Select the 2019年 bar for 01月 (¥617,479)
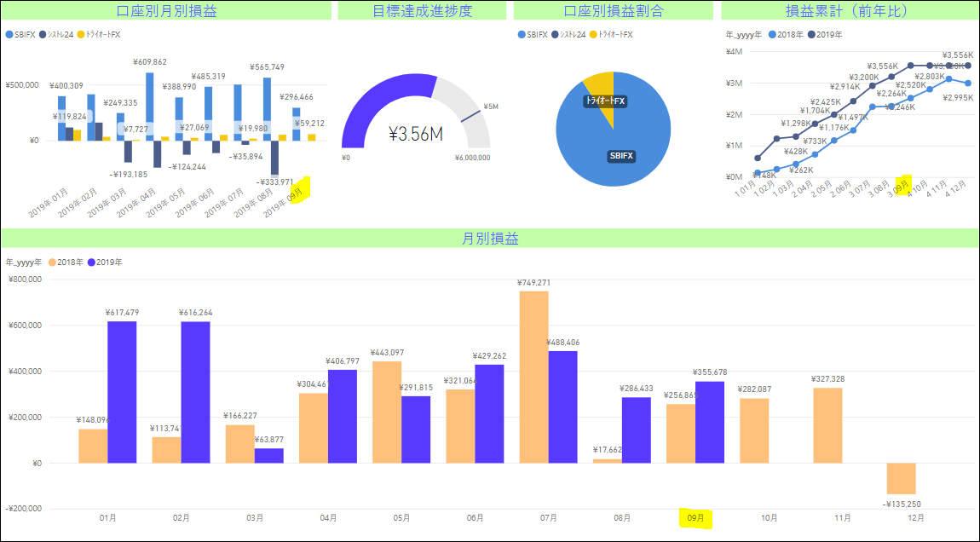 pyautogui.click(x=122, y=392)
